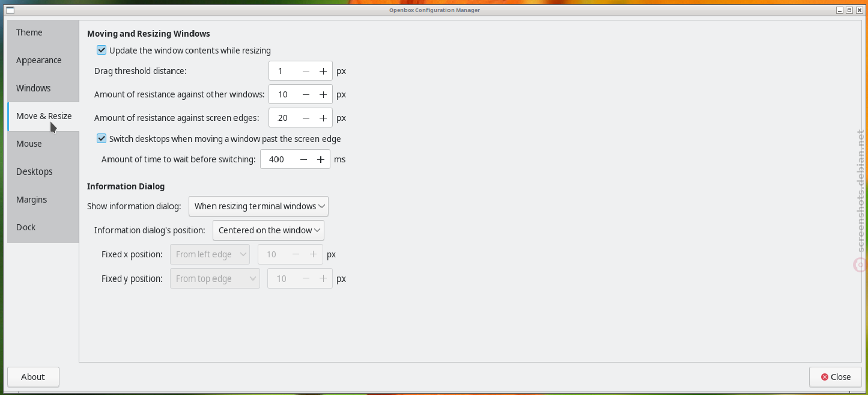Increase time to wait before switching
This screenshot has height=395, width=868.
tap(321, 159)
